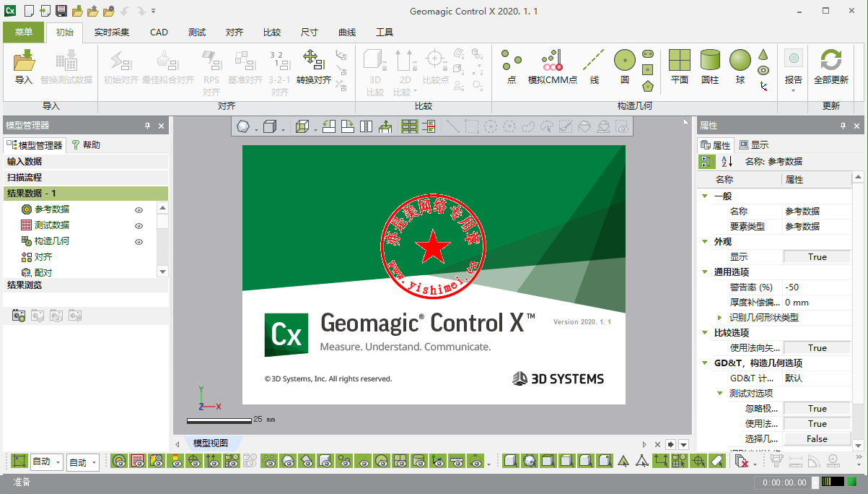Toggle visibility of 参考数据
868x494 pixels.
pyautogui.click(x=139, y=210)
